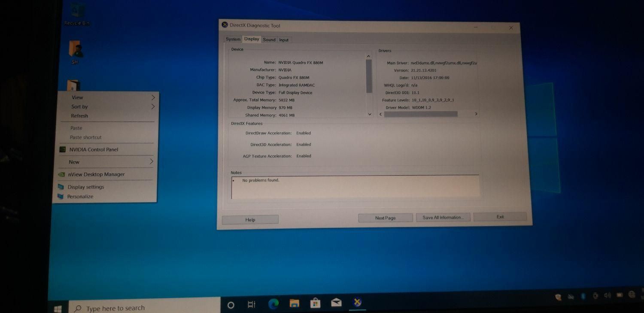Click DirectX Diagnostic Tool taskbar icon
The image size is (644, 313).
[x=357, y=302]
